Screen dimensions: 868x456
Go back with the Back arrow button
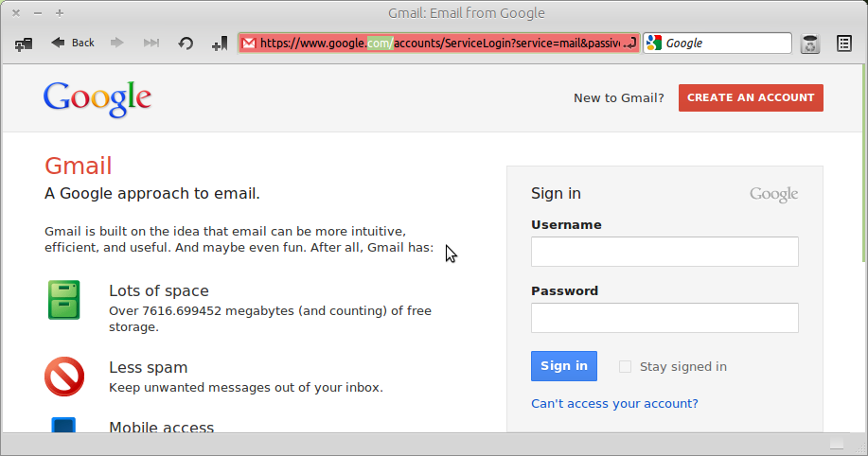pos(73,43)
